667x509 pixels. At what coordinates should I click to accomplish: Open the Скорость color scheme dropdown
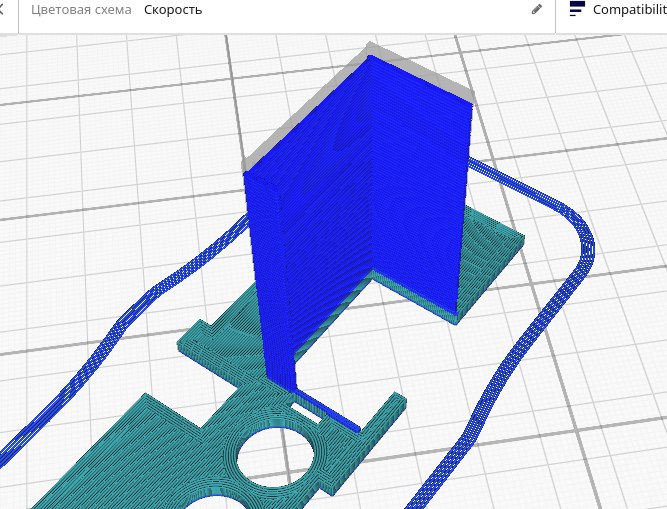[173, 10]
